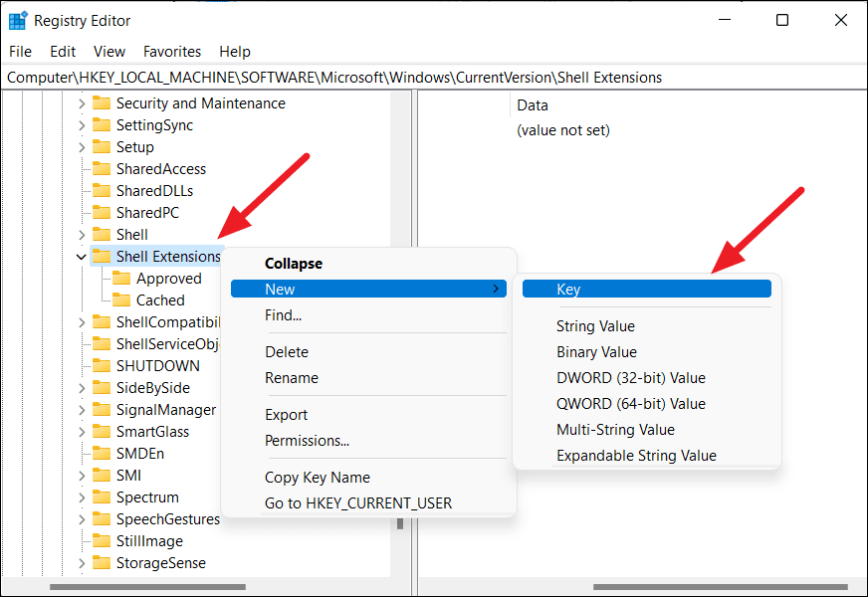Open the Help menu

click(235, 52)
